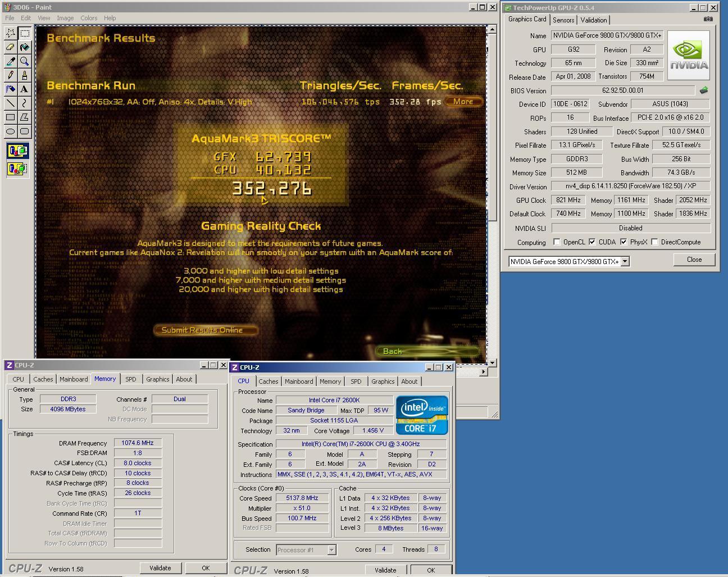Click OK in CPU-Z memory window
Viewport: 728px width, 577px height.
pos(206,568)
